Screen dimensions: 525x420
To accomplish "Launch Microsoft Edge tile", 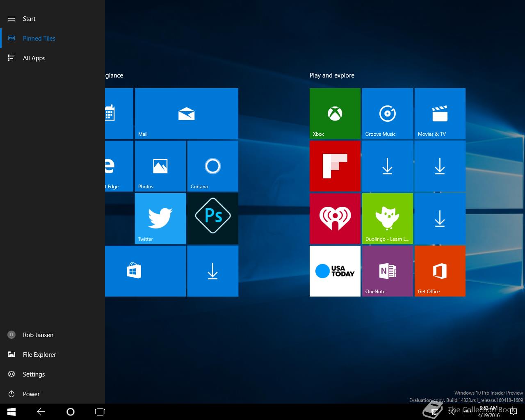I will coord(119,166).
